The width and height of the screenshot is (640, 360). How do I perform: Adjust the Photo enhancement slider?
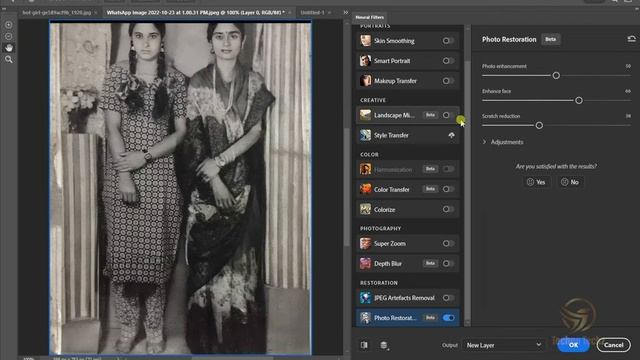(x=556, y=76)
